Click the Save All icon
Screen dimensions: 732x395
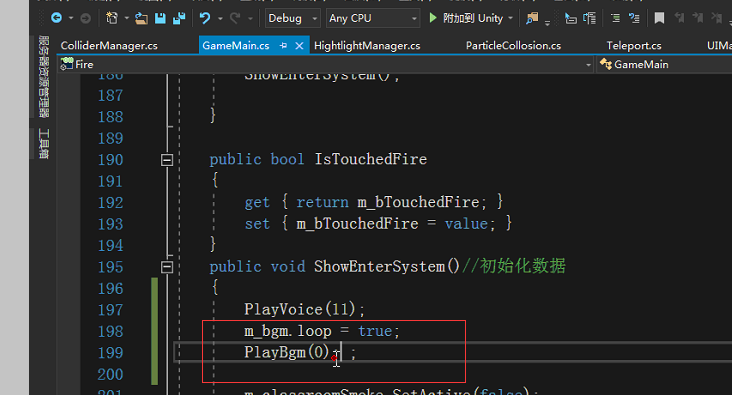179,18
